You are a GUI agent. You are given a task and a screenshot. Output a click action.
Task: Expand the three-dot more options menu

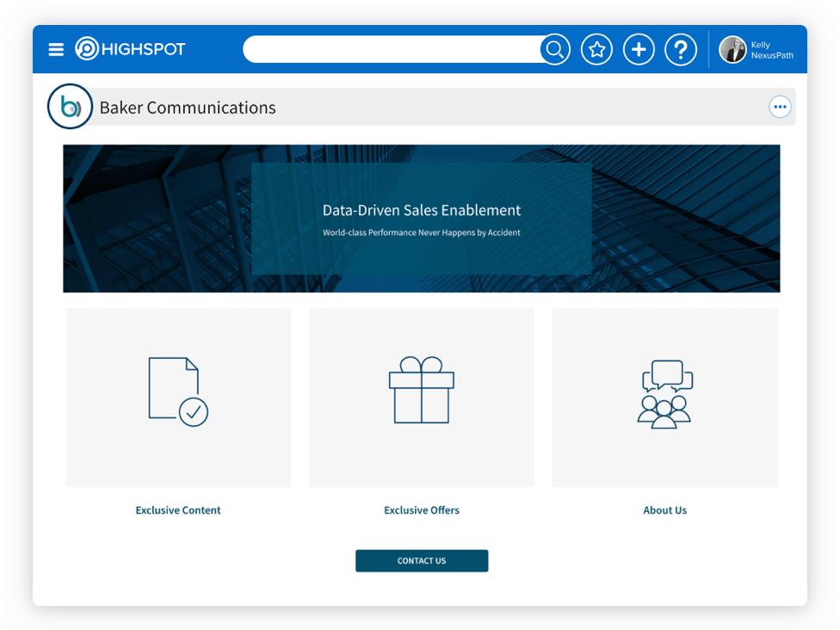[x=780, y=107]
